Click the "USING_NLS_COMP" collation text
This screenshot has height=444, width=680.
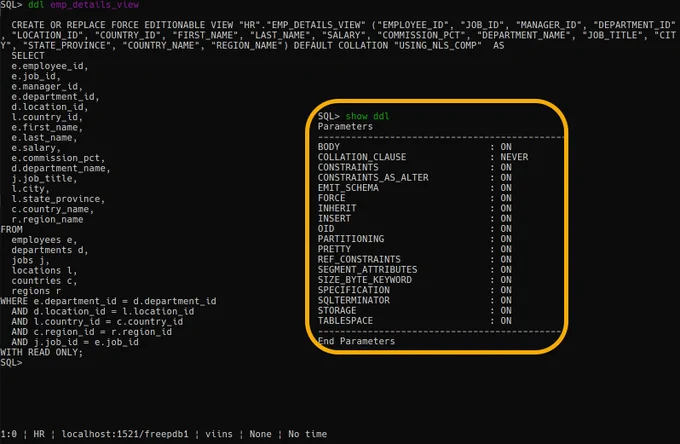coord(438,46)
